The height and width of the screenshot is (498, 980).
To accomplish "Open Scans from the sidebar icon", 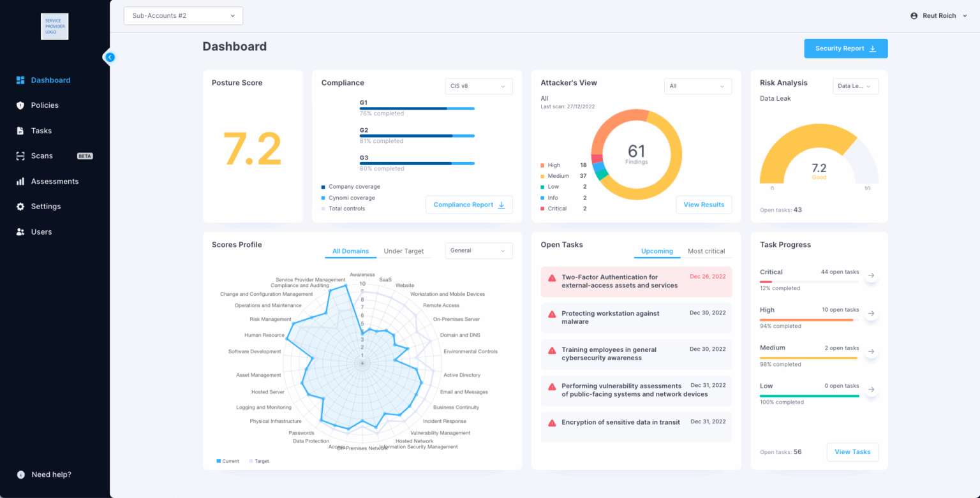I will coord(20,156).
